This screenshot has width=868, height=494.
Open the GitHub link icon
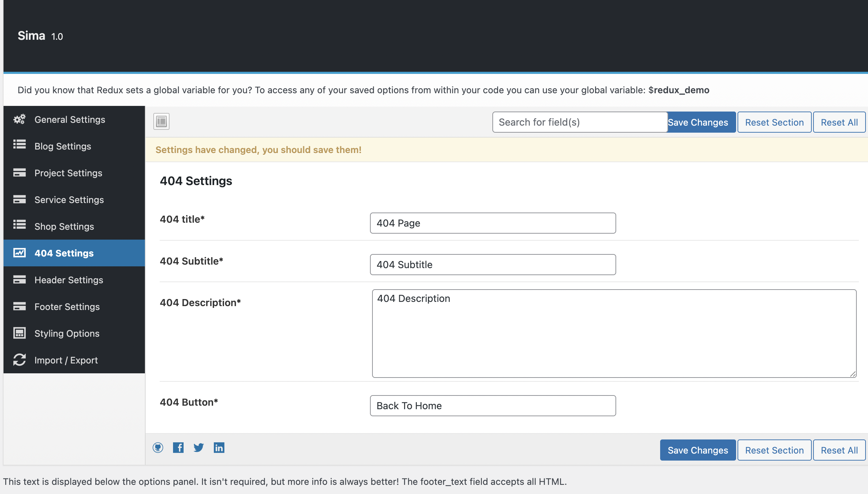coord(158,448)
